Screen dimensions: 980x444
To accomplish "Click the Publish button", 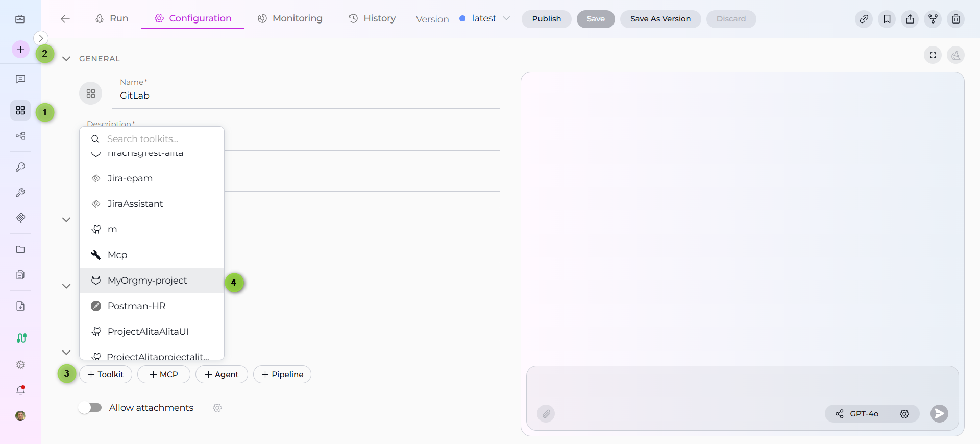I will [x=546, y=19].
